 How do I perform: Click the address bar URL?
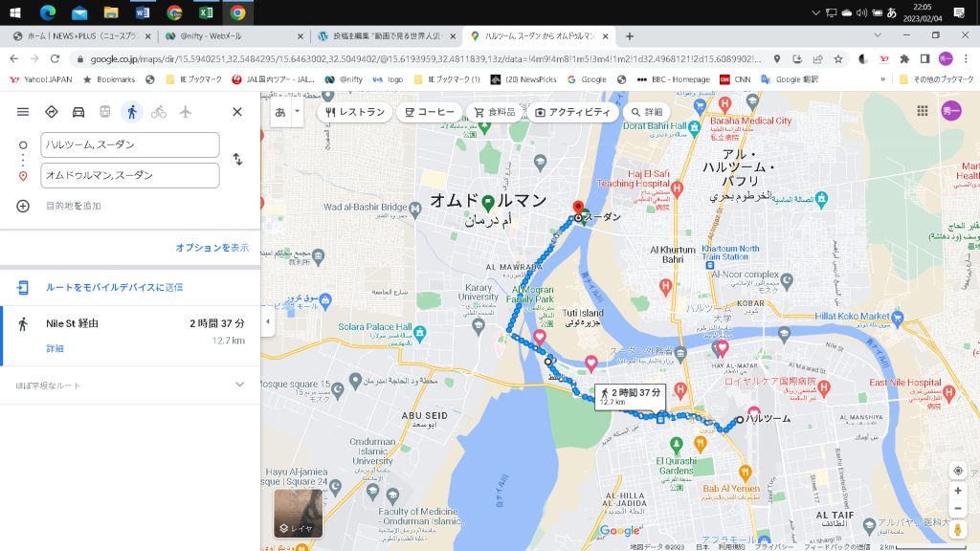(x=425, y=58)
